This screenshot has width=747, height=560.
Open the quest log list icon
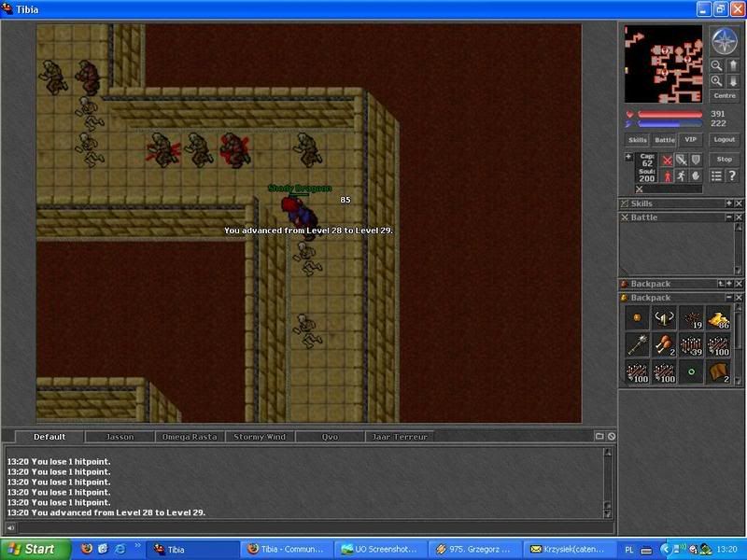coord(716,176)
